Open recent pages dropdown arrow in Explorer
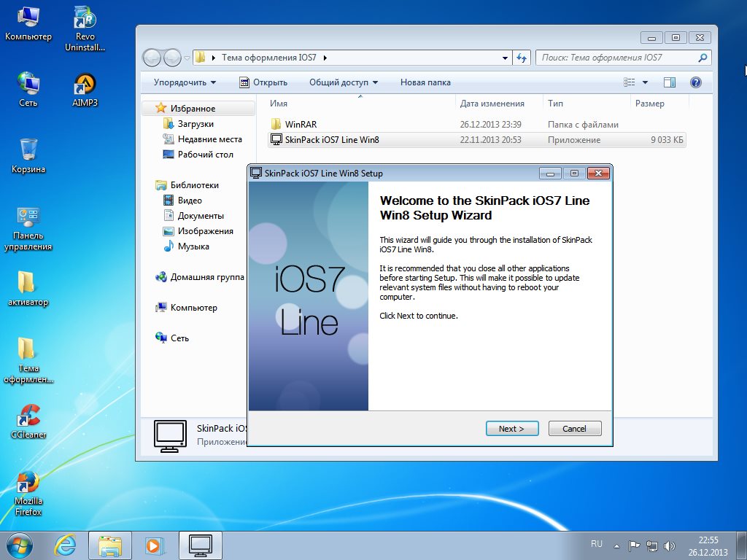Viewport: 747px width, 560px height. tap(187, 58)
